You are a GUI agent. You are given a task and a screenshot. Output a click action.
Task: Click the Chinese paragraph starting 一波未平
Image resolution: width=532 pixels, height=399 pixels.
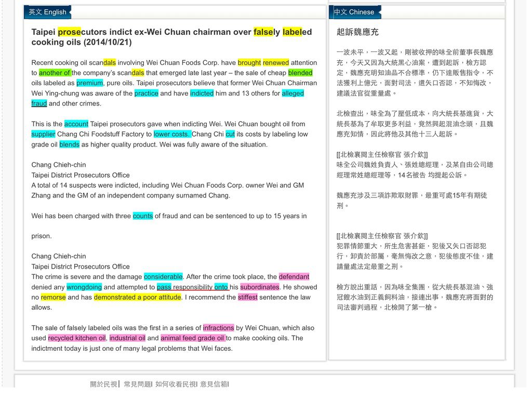click(x=415, y=73)
